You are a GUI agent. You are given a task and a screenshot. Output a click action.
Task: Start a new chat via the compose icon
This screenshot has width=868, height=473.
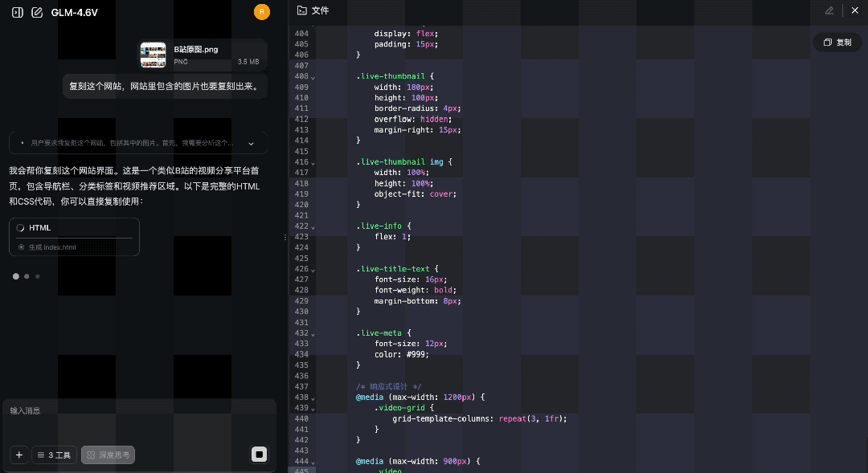point(37,12)
